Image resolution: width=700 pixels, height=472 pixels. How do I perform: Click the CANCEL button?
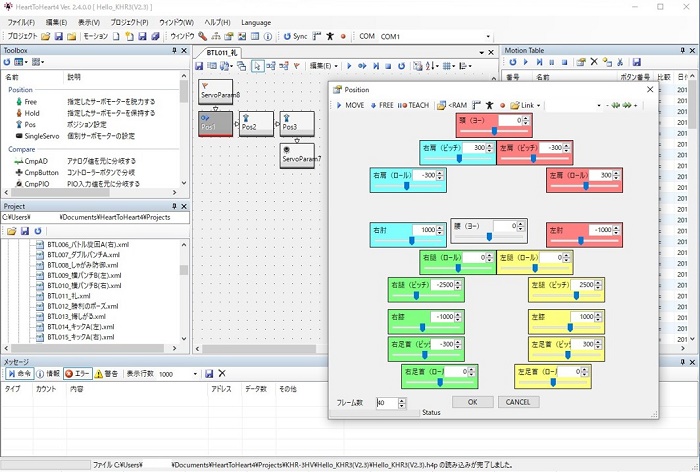point(518,402)
